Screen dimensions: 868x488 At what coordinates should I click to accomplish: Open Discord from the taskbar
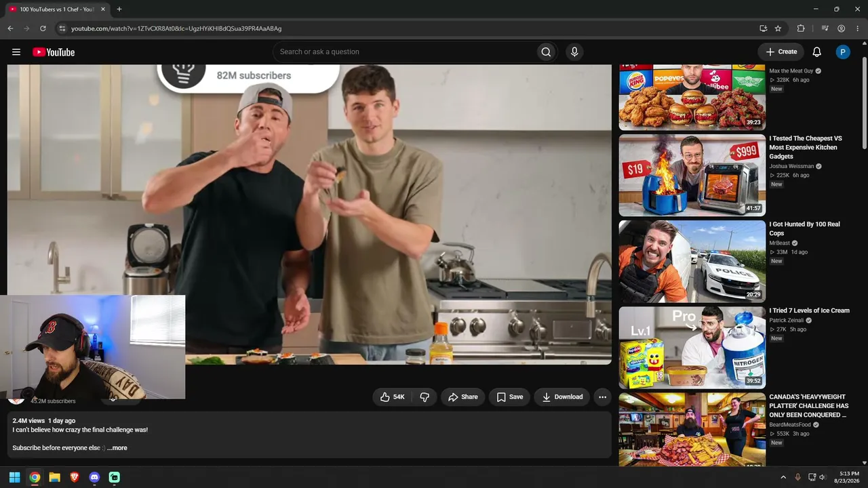tap(94, 477)
